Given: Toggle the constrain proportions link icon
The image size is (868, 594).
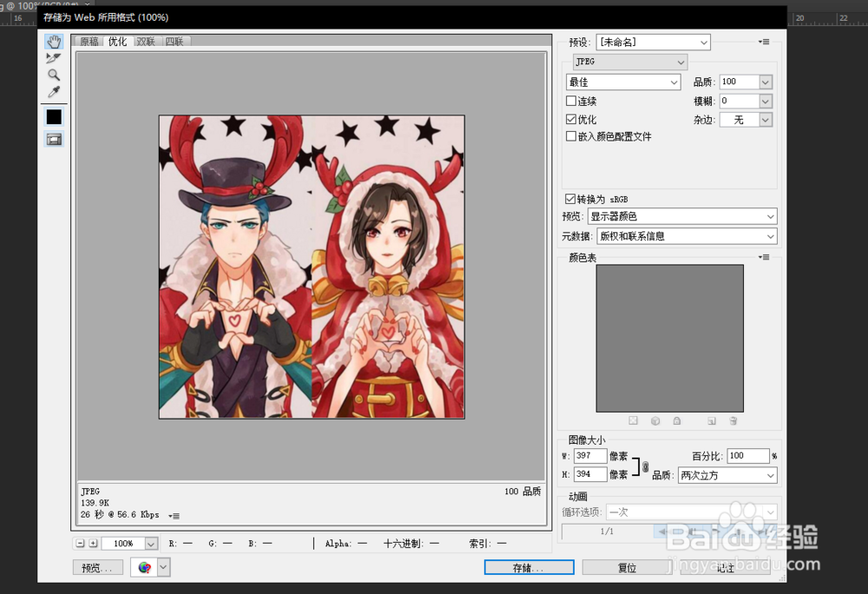Looking at the screenshot, I should point(646,466).
